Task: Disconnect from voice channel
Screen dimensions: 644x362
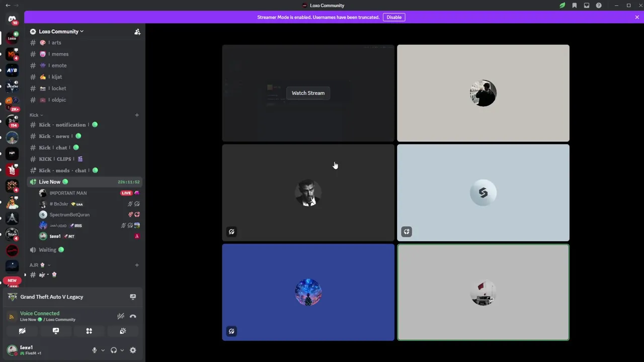Action: coord(133,316)
